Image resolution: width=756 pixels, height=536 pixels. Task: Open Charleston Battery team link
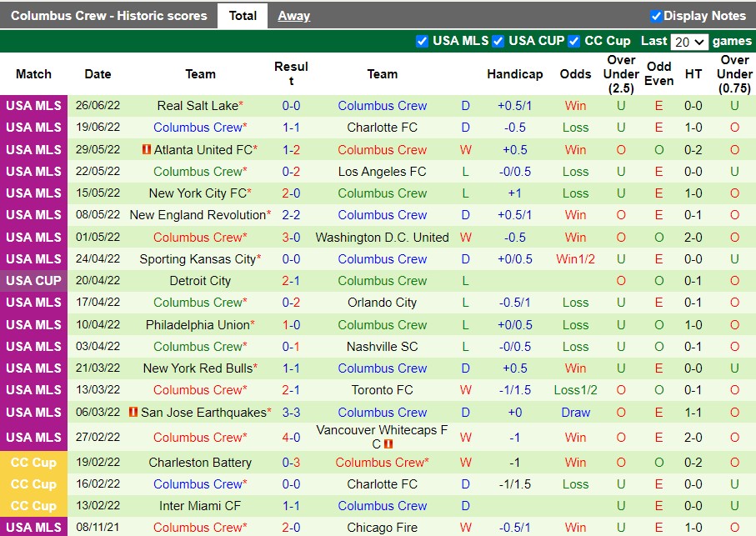(x=200, y=463)
